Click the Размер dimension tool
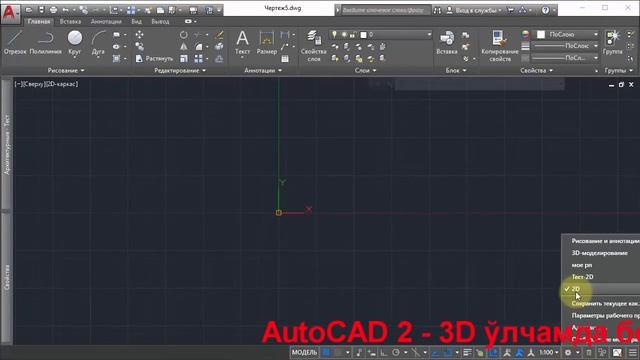Viewport: 640px width, 360px height. [x=267, y=42]
